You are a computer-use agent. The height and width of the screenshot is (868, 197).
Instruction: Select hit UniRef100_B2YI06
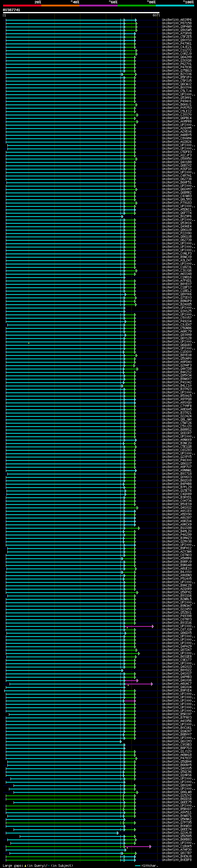pos(176,74)
